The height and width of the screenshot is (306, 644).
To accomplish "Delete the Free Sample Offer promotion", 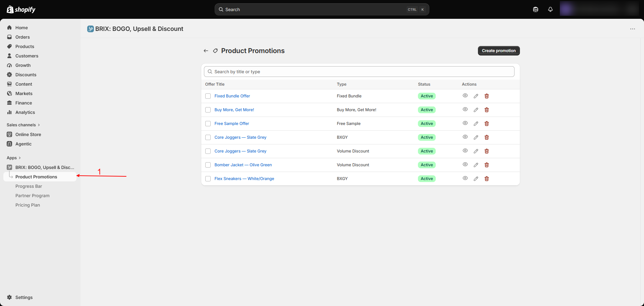I will coord(487,124).
